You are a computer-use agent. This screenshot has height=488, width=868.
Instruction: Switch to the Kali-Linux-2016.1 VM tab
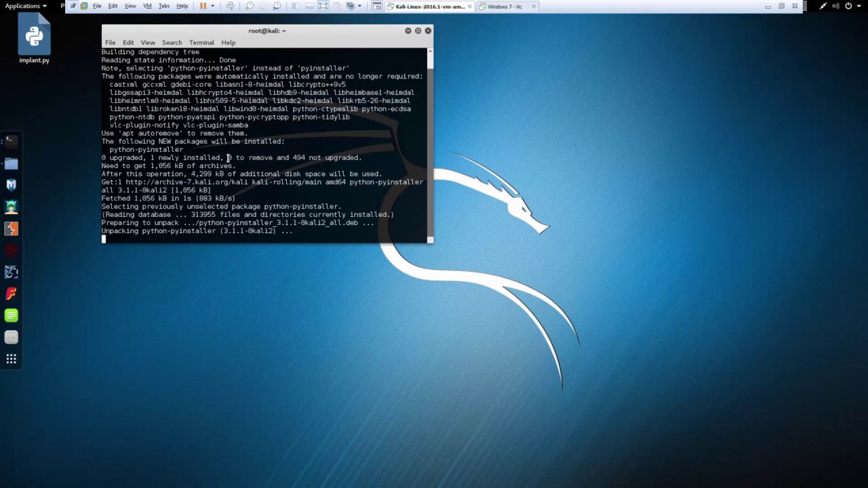click(x=430, y=6)
